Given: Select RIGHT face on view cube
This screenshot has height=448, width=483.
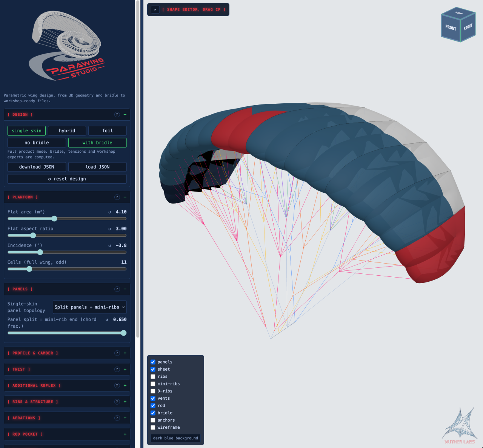Looking at the screenshot, I should [x=468, y=28].
